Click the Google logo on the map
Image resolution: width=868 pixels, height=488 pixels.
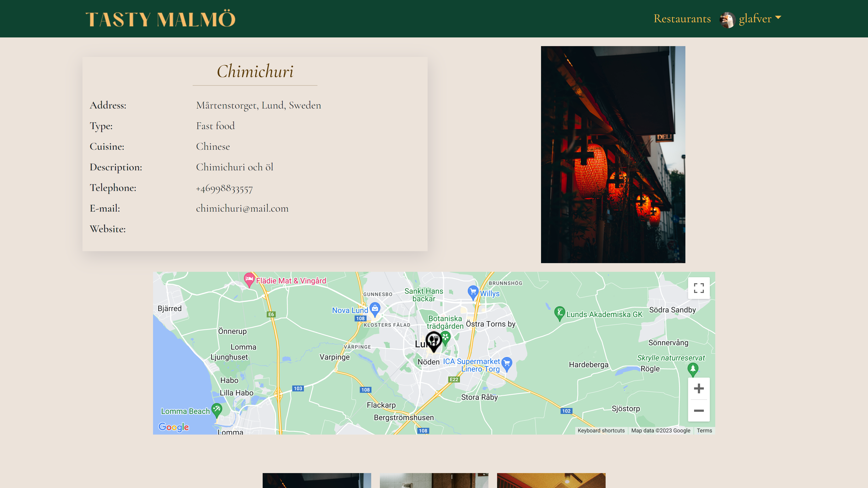(x=174, y=427)
